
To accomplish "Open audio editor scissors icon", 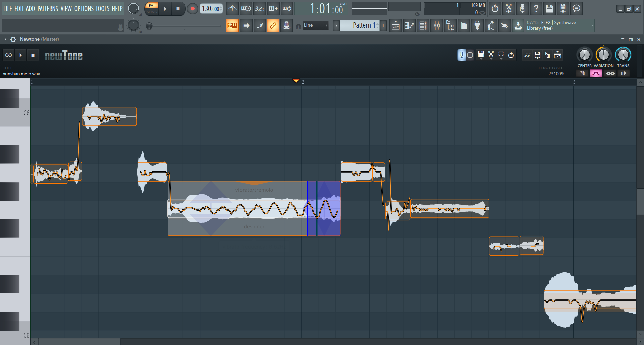I will tap(509, 9).
